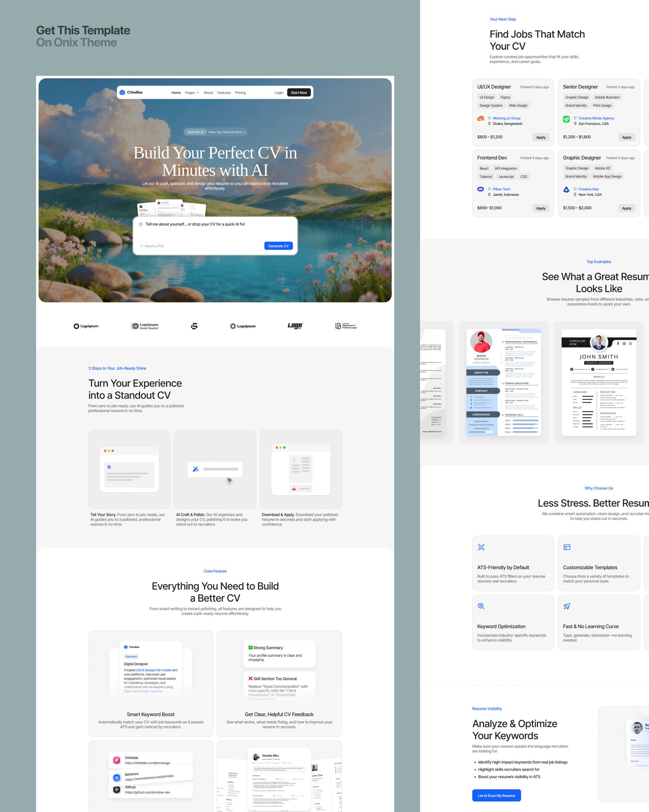
Task: Click the magic wand icon in the CV prompt box
Action: pyautogui.click(x=141, y=224)
